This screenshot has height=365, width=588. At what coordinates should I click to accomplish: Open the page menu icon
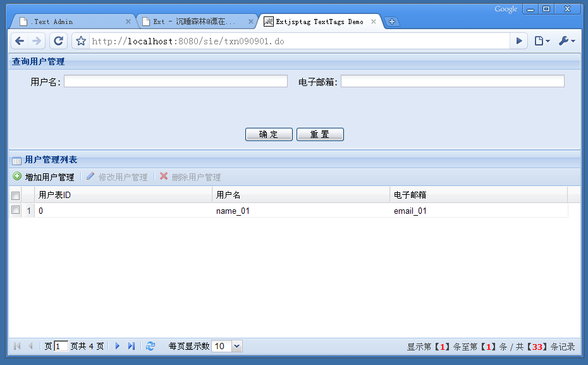542,41
